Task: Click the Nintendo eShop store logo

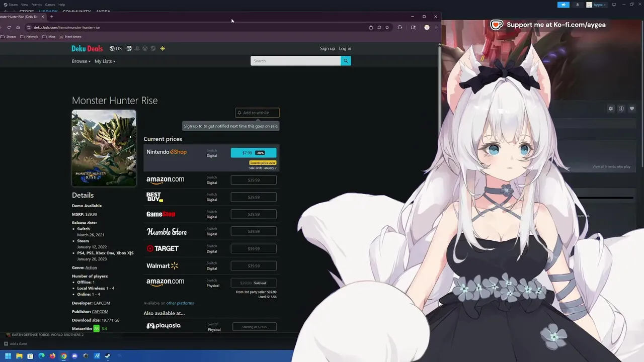Action: 167,152
